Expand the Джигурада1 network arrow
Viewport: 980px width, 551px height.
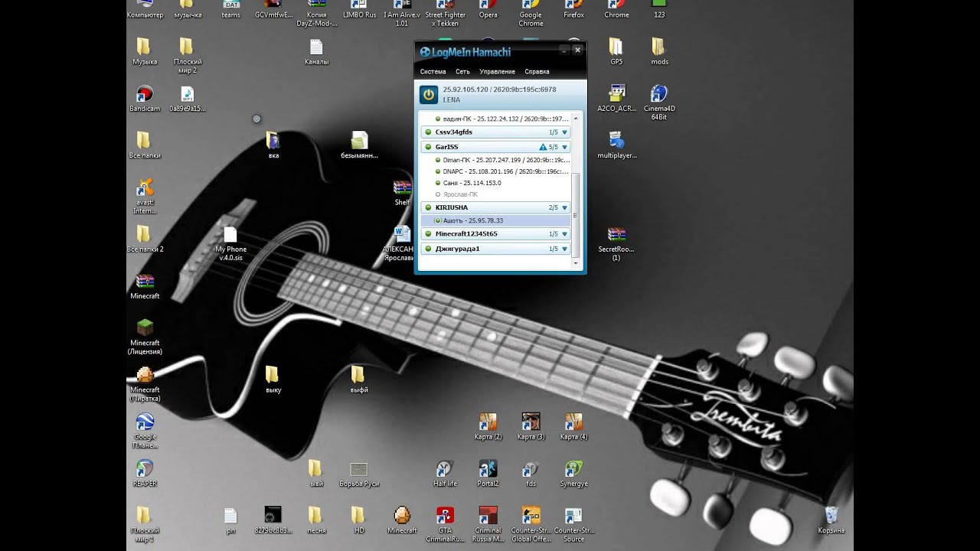coord(565,249)
